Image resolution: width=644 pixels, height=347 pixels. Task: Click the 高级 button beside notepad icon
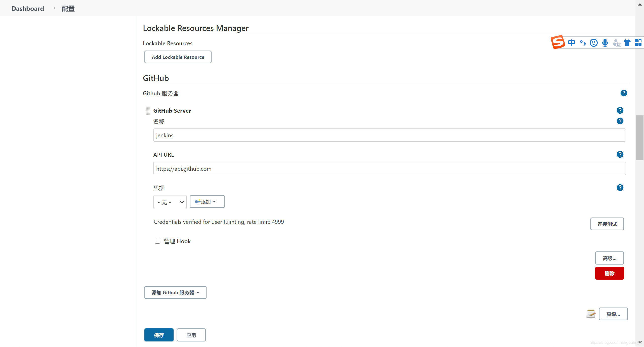coord(613,314)
